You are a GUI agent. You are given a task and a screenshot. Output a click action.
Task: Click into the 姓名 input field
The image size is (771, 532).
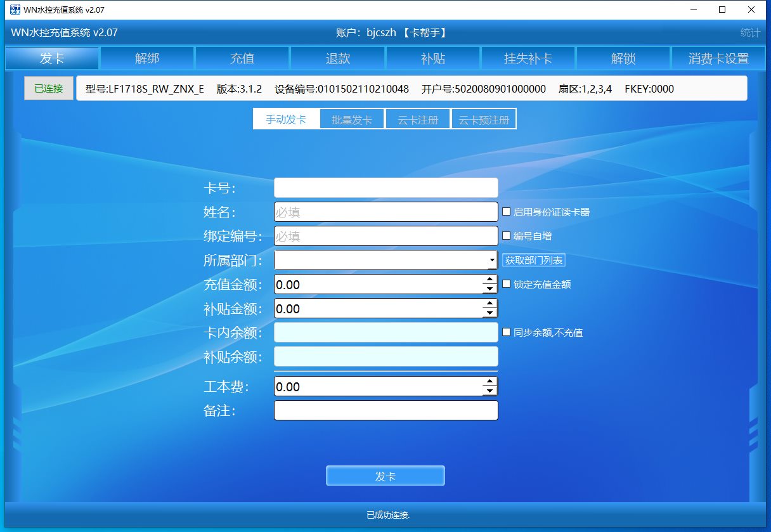point(385,212)
